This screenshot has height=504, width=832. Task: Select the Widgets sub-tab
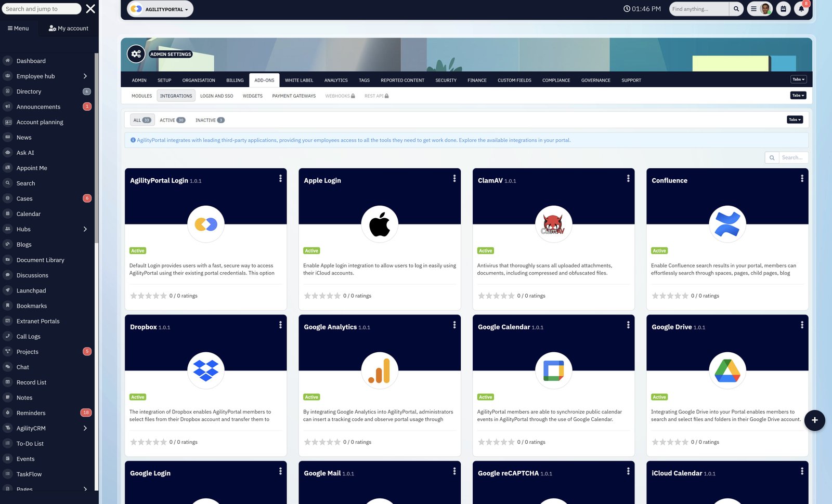[x=252, y=96]
